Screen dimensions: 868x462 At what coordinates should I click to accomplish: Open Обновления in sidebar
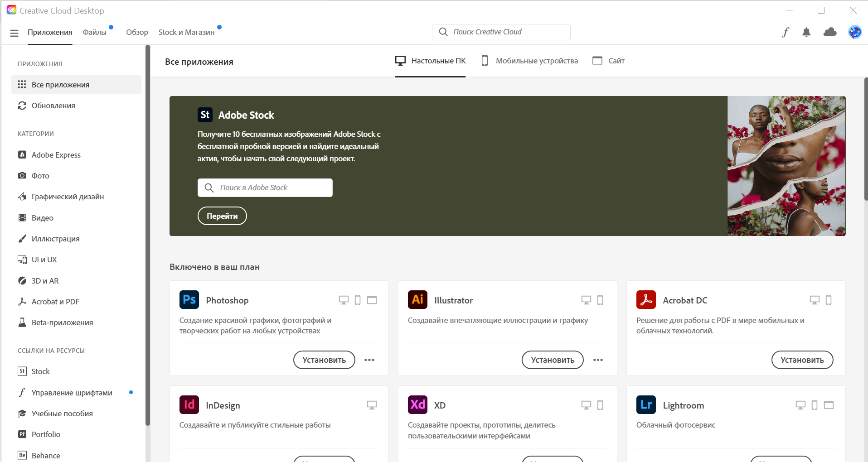click(x=76, y=106)
